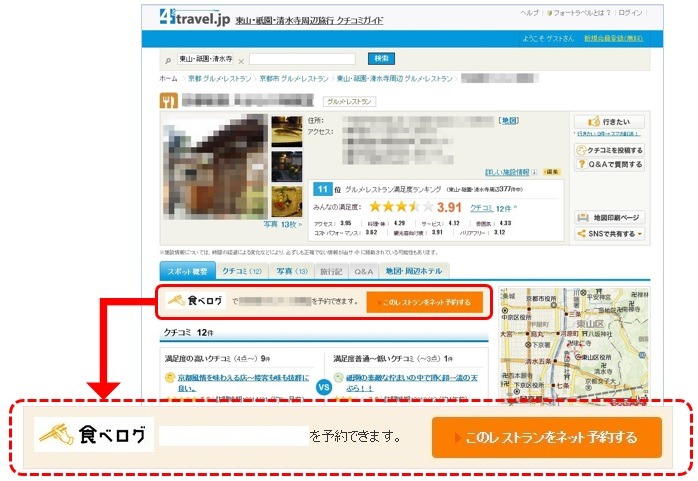The image size is (698, 481).
Task: Open クチコミ 12件 link near rating
Action: click(493, 208)
